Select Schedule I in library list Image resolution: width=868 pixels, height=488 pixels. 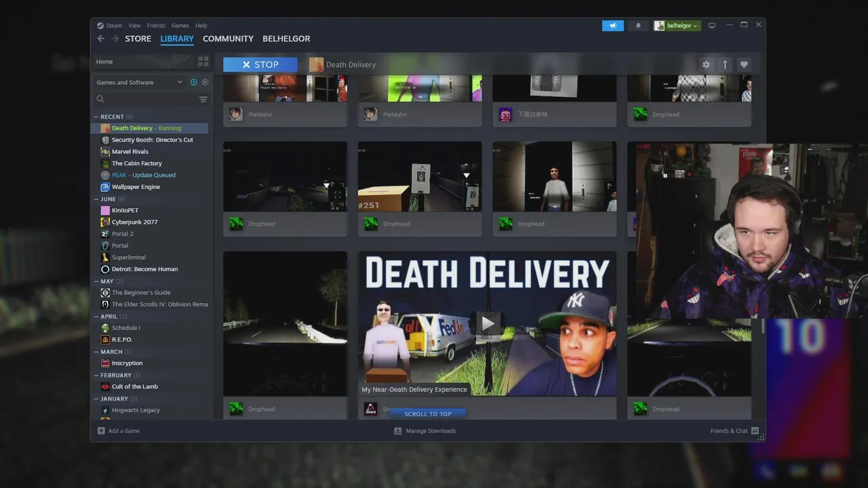tap(126, 328)
